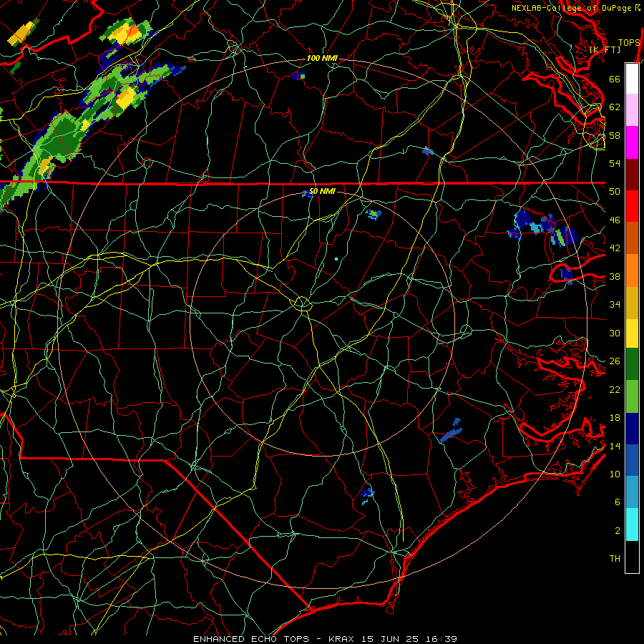The width and height of the screenshot is (644, 644).
Task: Select the bright red legend swatch
Action: pos(632,206)
